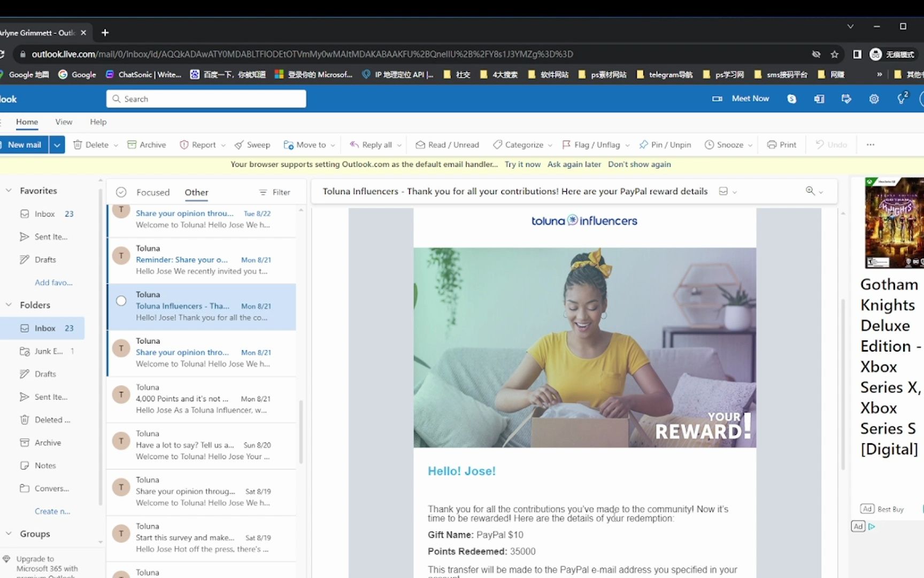Click the New mail button
Screen dimensions: 924x578
[x=24, y=144]
